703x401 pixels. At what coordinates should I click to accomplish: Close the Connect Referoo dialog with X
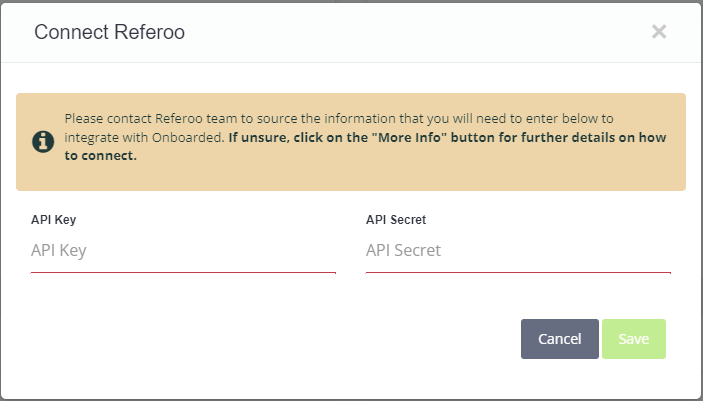[659, 32]
